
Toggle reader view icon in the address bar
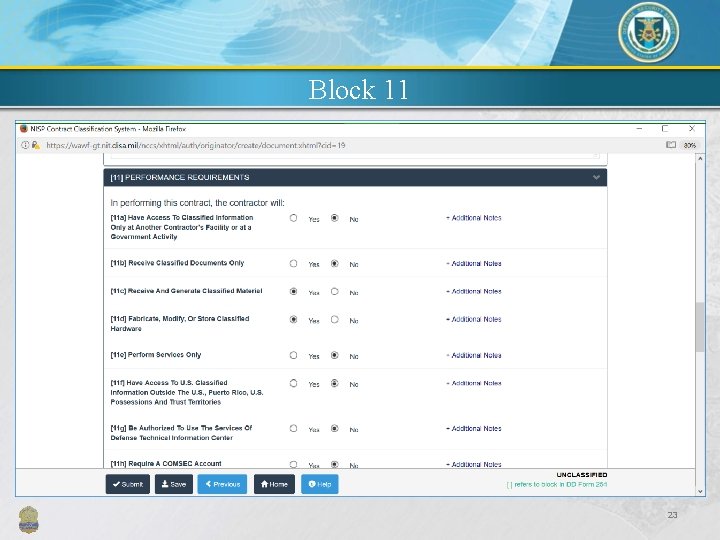(671, 145)
